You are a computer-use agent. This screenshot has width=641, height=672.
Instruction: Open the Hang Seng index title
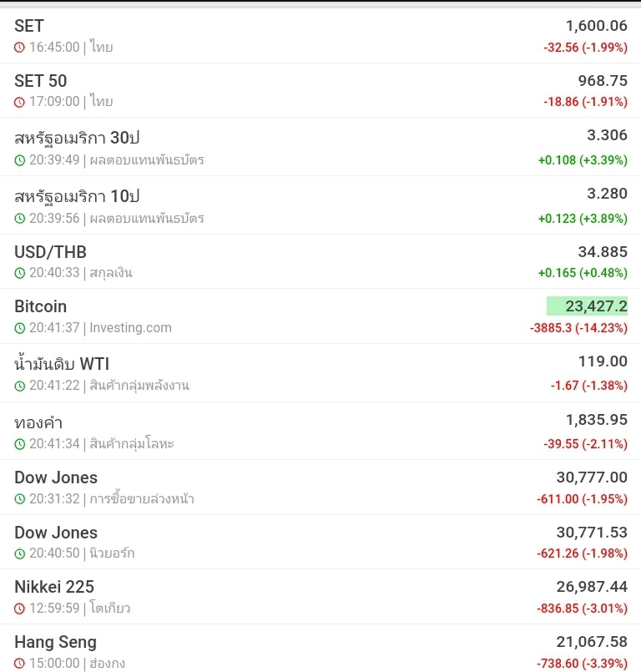(x=56, y=642)
